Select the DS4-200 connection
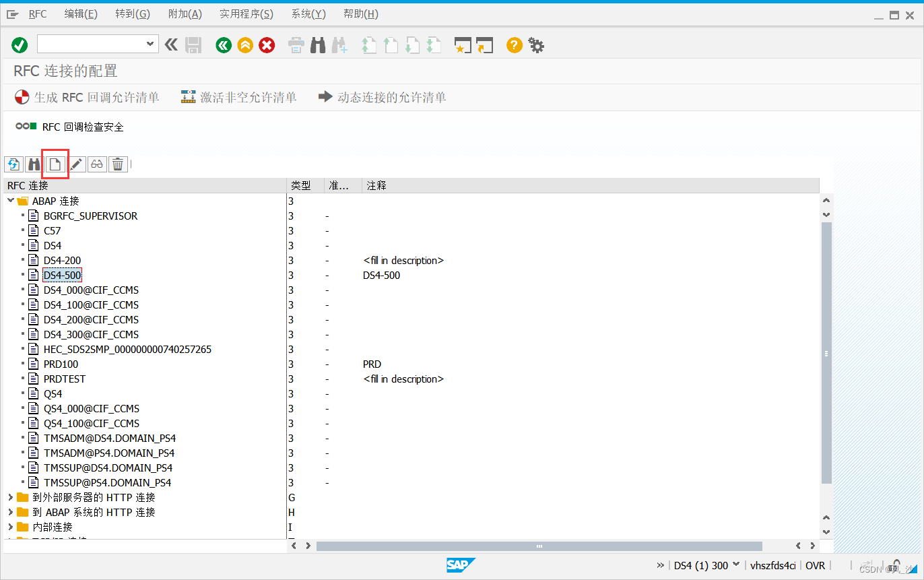 coord(62,260)
